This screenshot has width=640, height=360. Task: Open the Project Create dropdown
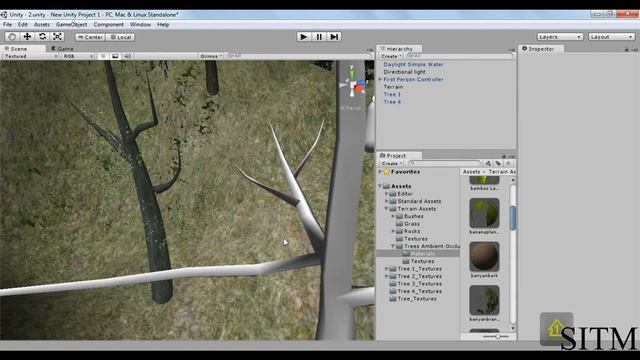coord(391,163)
